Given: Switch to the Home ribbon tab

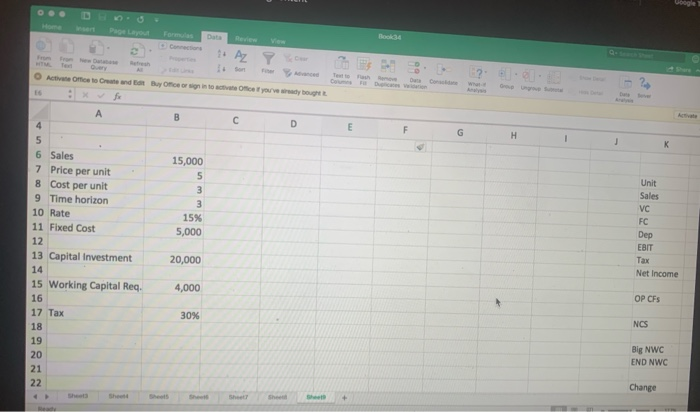Looking at the screenshot, I should (x=52, y=27).
